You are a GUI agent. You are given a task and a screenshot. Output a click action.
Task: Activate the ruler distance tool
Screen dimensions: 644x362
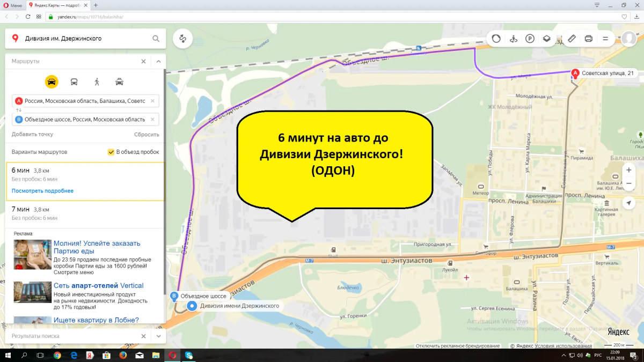tap(572, 39)
